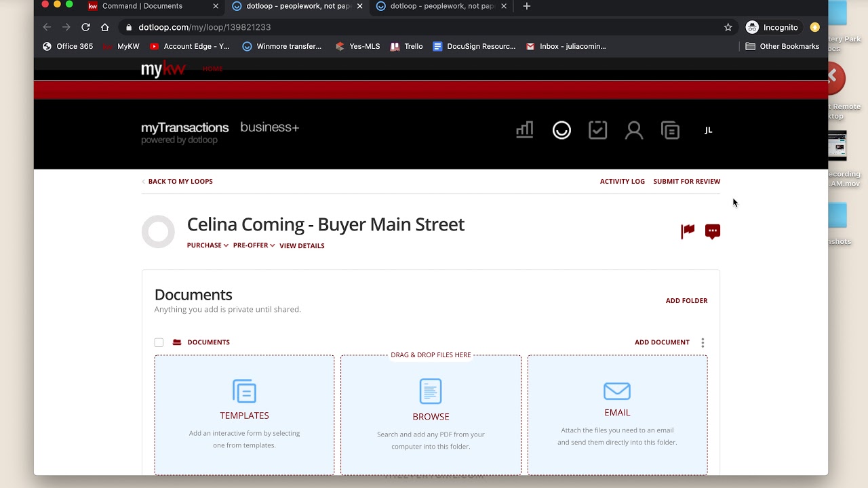Select the loops smiley circle icon
The height and width of the screenshot is (488, 868).
tap(561, 130)
